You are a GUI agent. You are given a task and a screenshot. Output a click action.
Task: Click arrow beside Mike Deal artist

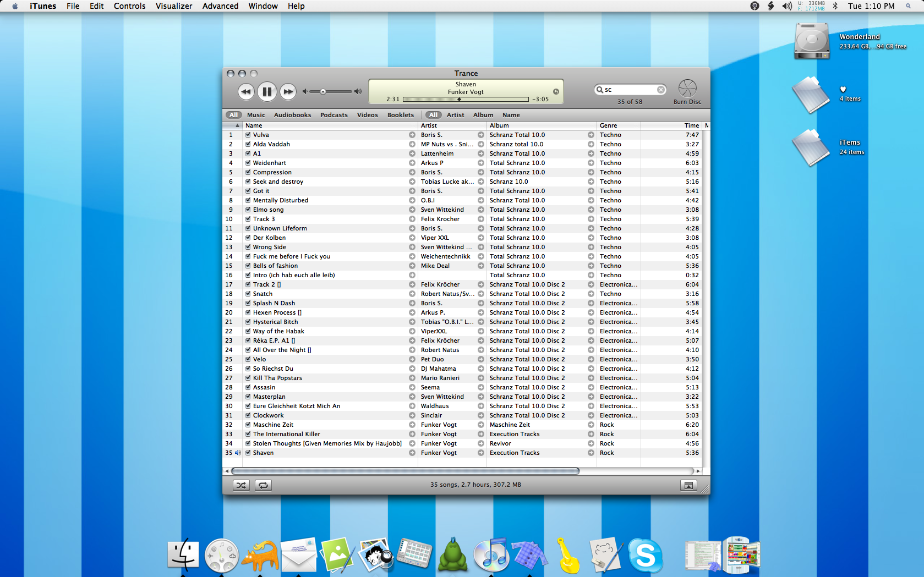pyautogui.click(x=481, y=266)
